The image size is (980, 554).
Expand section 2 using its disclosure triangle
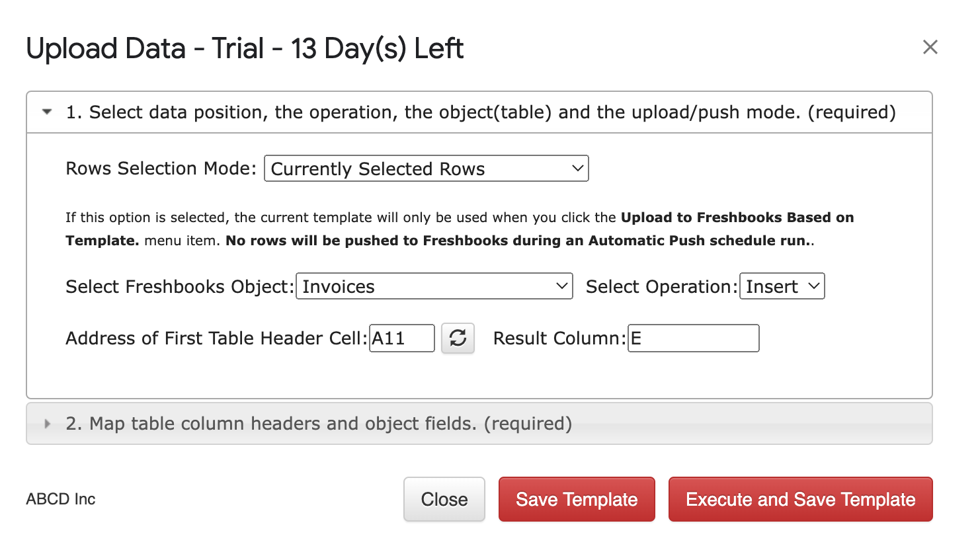click(47, 424)
